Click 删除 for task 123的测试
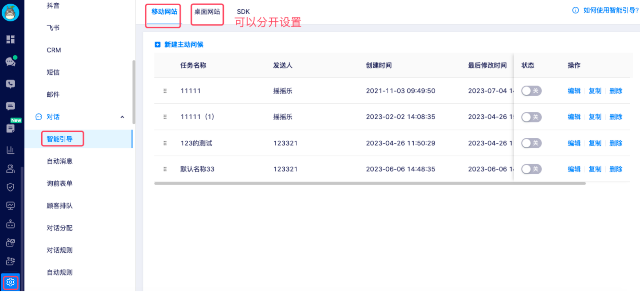 click(616, 143)
